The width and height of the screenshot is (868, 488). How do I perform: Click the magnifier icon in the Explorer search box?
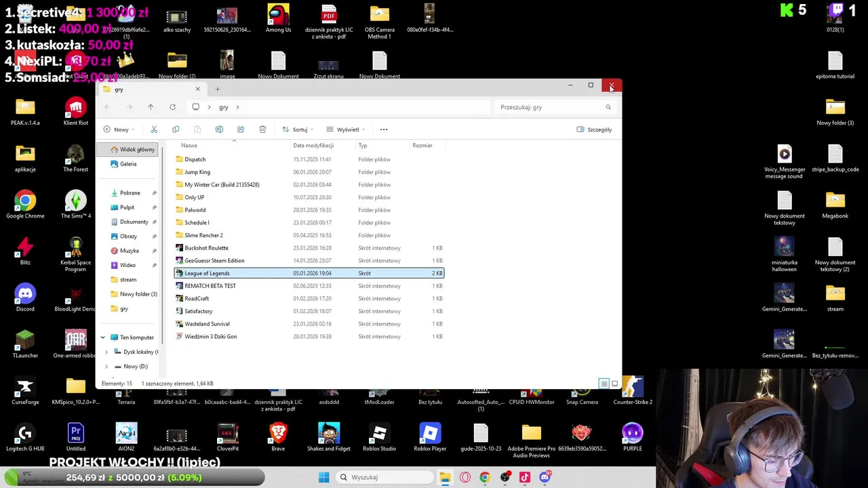tap(608, 107)
